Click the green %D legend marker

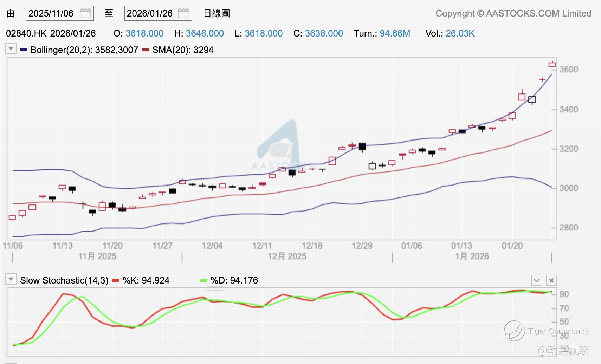203,280
